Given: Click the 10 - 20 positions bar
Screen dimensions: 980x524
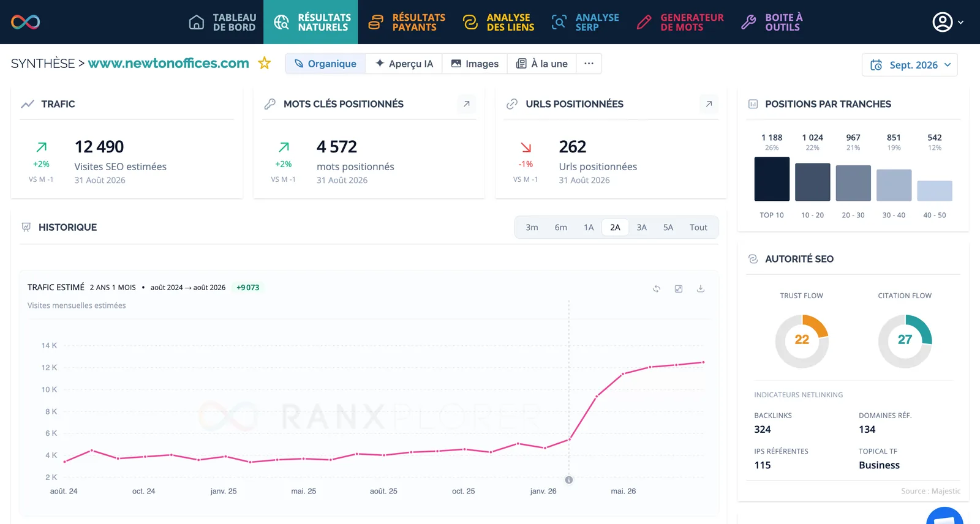Looking at the screenshot, I should [x=813, y=182].
